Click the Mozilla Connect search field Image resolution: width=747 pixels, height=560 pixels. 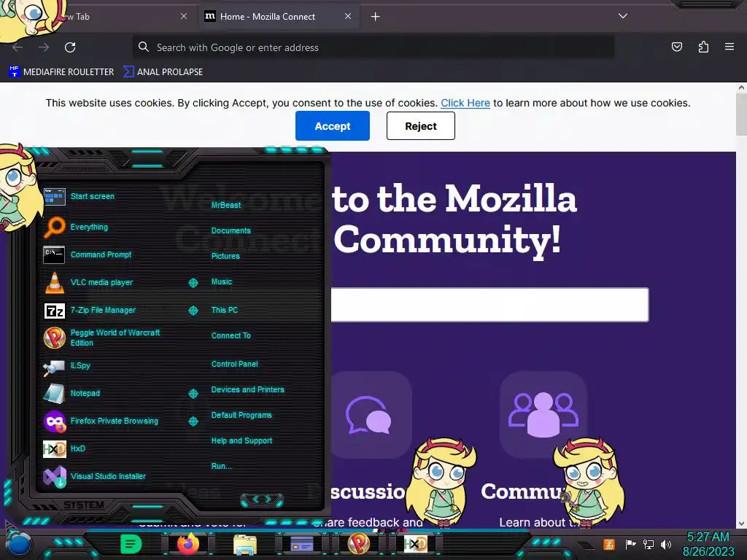pos(489,305)
